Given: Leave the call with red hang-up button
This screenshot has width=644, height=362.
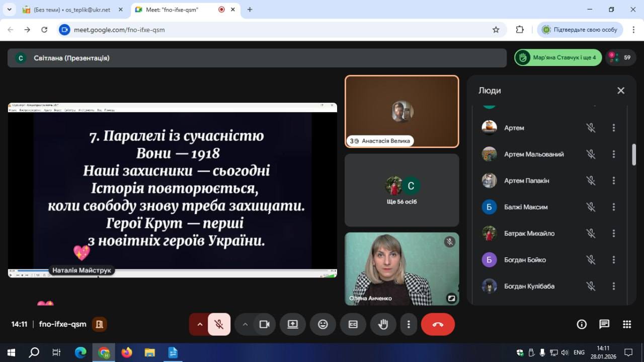Looking at the screenshot, I should pyautogui.click(x=438, y=325).
